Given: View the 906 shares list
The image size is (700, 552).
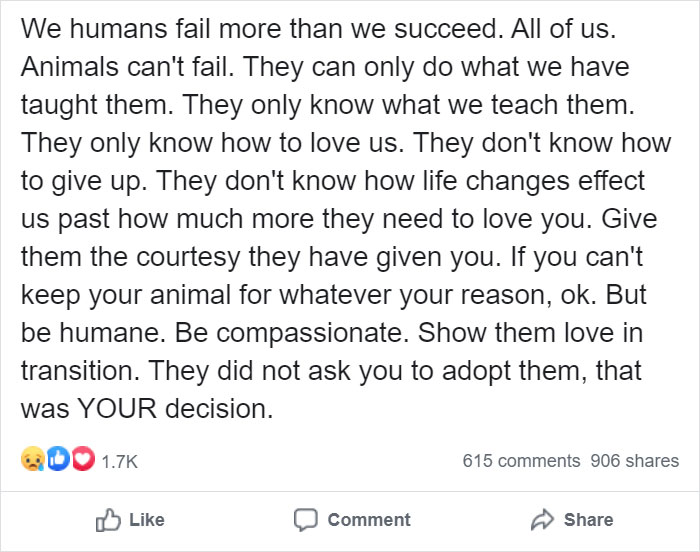Looking at the screenshot, I should tap(634, 461).
